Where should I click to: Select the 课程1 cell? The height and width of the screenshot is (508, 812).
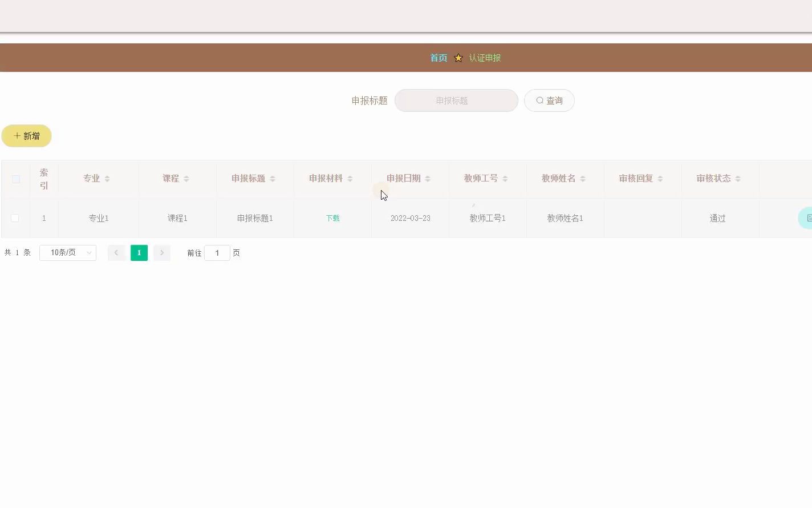[177, 218]
